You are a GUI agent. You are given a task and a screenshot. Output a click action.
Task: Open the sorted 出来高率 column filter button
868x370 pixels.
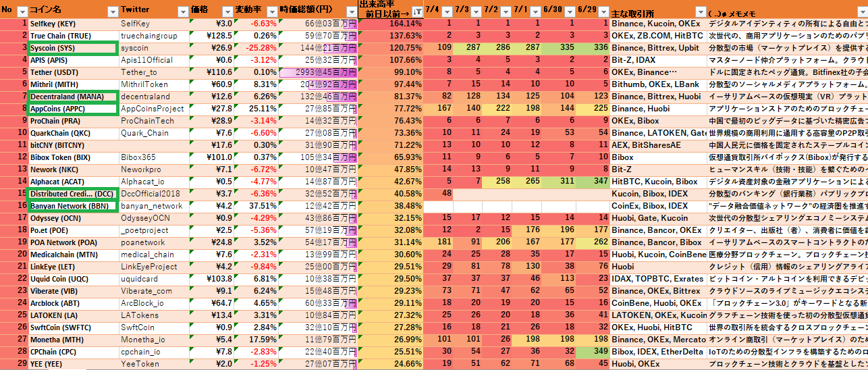pyautogui.click(x=417, y=11)
